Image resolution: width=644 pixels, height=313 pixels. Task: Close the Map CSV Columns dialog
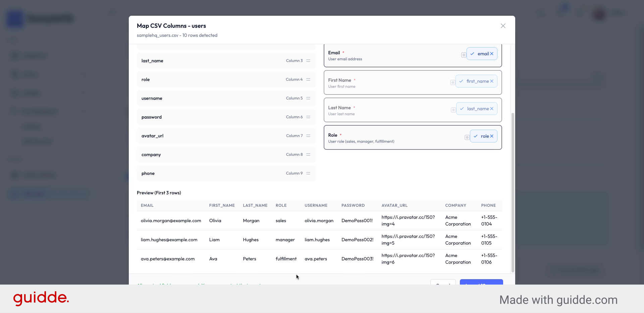point(503,26)
